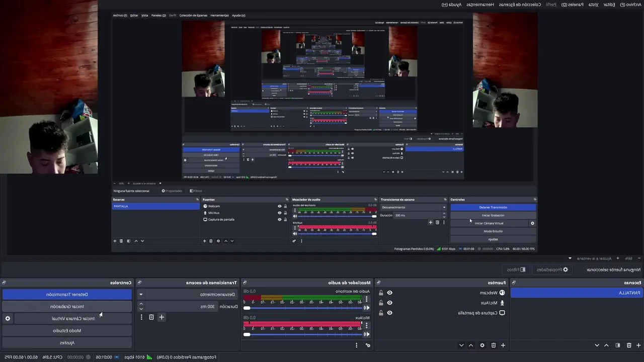Increase transition duration with up arrow
Image resolution: width=644 pixels, height=362 pixels.
click(141, 304)
